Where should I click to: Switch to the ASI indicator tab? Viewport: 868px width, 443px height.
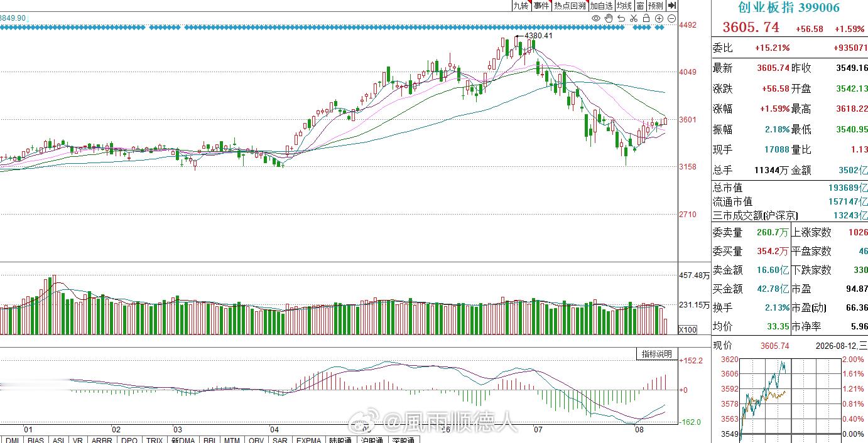[58, 440]
